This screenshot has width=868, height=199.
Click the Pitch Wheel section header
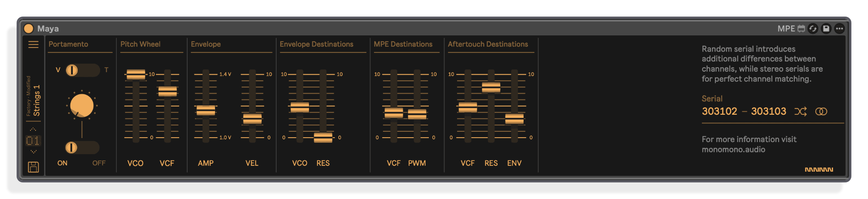click(140, 44)
